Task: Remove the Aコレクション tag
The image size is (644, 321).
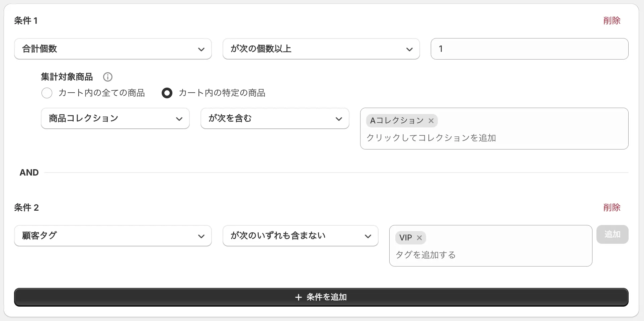Action: pos(431,121)
